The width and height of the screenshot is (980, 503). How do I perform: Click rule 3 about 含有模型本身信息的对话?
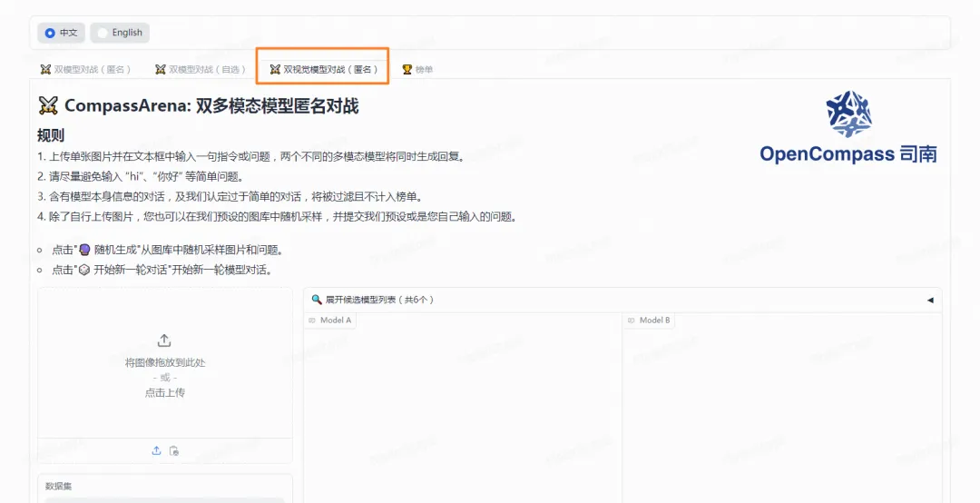tap(230, 196)
